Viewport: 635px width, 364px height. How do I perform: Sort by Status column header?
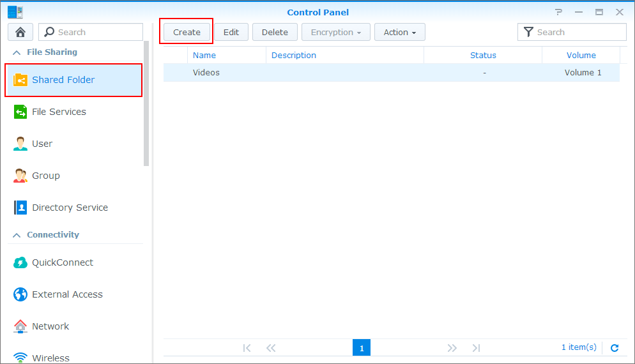click(483, 55)
